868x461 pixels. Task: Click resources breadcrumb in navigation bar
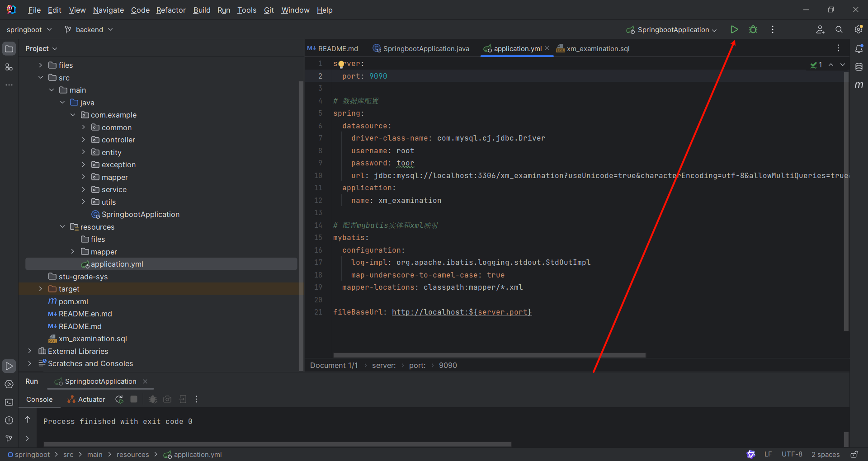pos(132,455)
